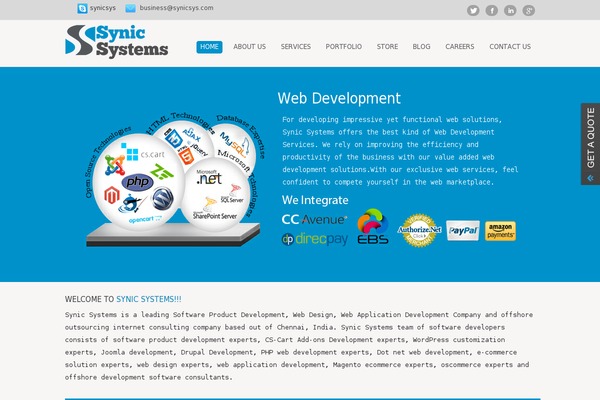600x400 pixels.
Task: Click the synicsys Skype username link
Action: point(103,8)
